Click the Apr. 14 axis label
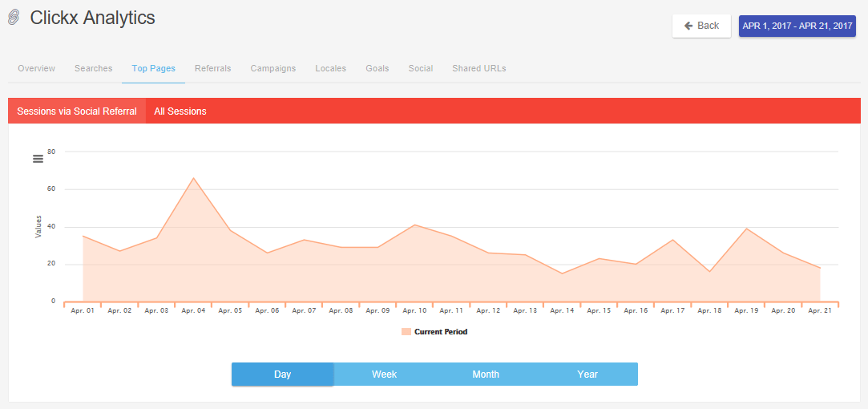Image resolution: width=868 pixels, height=409 pixels. (x=562, y=311)
